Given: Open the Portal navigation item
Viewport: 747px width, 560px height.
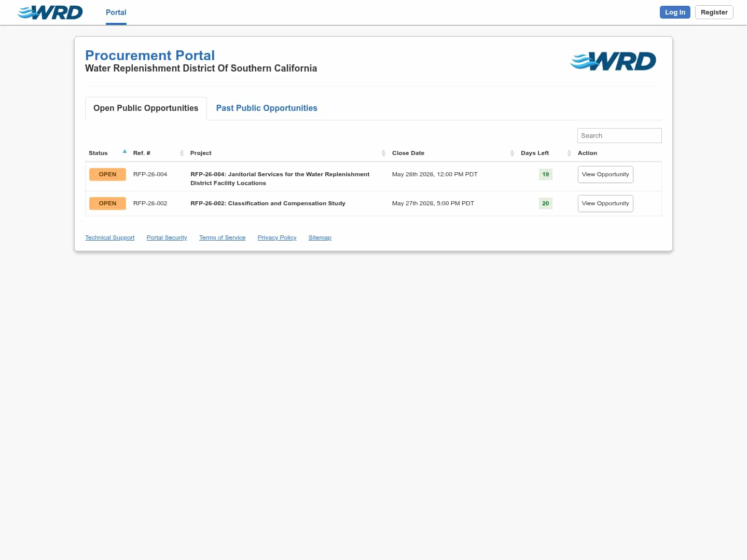Looking at the screenshot, I should (116, 12).
